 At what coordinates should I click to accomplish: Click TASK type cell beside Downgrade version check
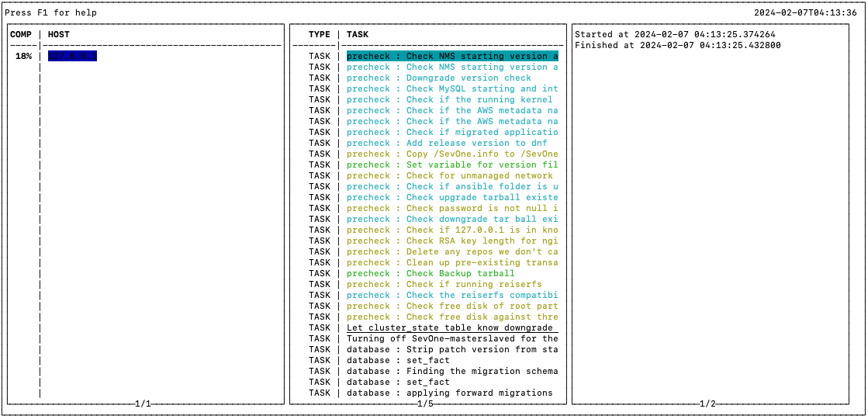[x=320, y=78]
